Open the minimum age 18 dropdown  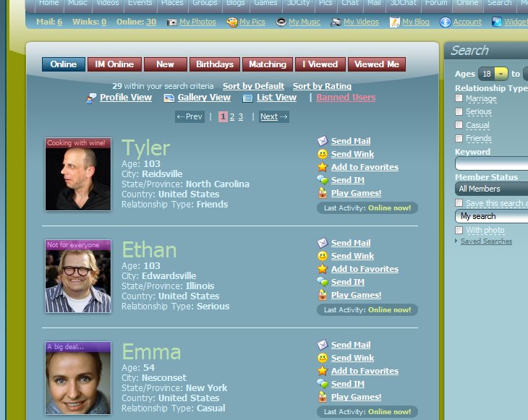pyautogui.click(x=501, y=74)
